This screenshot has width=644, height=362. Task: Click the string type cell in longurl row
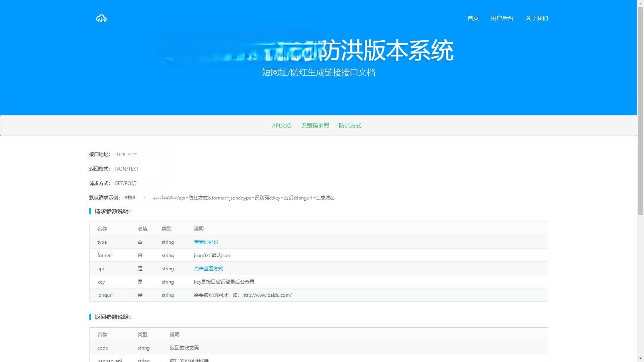[x=168, y=295]
